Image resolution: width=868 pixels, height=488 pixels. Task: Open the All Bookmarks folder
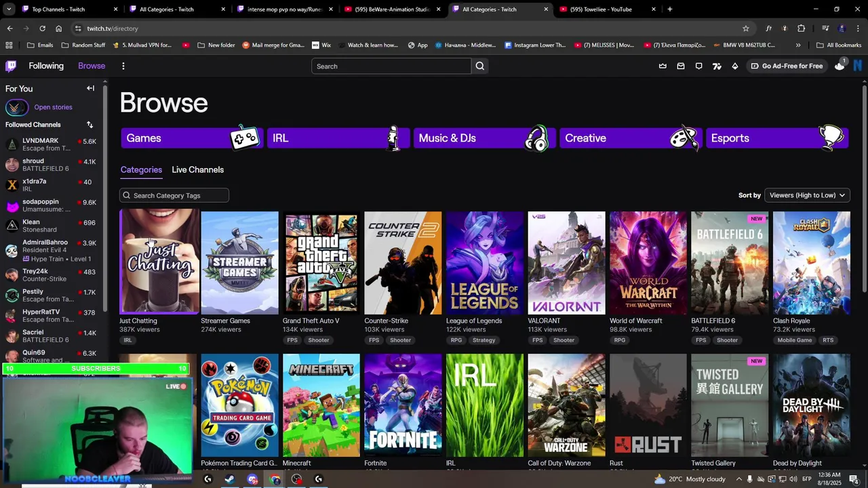838,45
